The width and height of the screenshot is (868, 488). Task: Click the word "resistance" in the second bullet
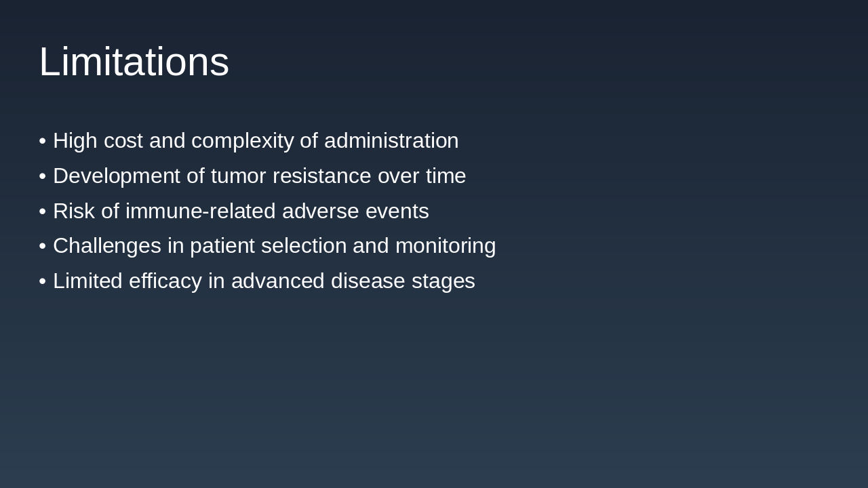(321, 176)
